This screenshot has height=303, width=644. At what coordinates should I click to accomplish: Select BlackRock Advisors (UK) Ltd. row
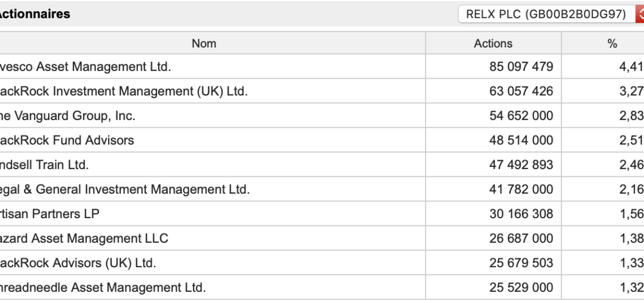[322, 262]
